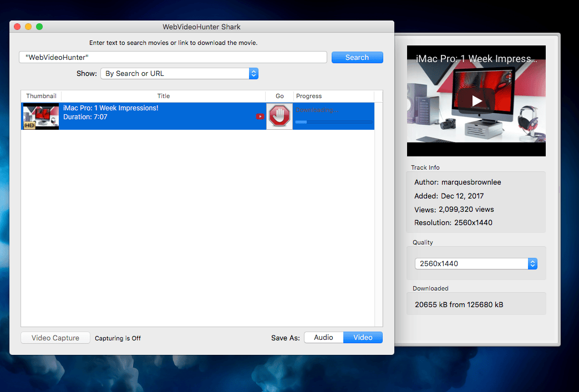Screen dimensions: 579x392
Task: Click Downloading... status text
Action: coord(317,110)
